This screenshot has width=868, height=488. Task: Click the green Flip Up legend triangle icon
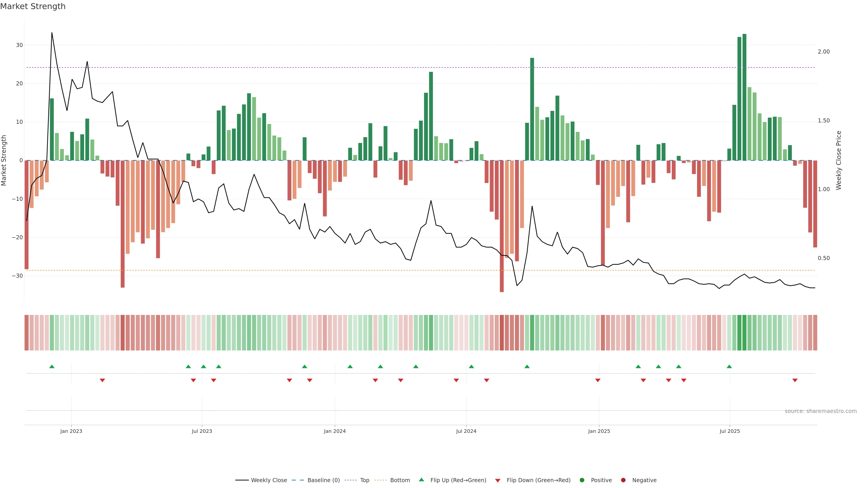421,480
